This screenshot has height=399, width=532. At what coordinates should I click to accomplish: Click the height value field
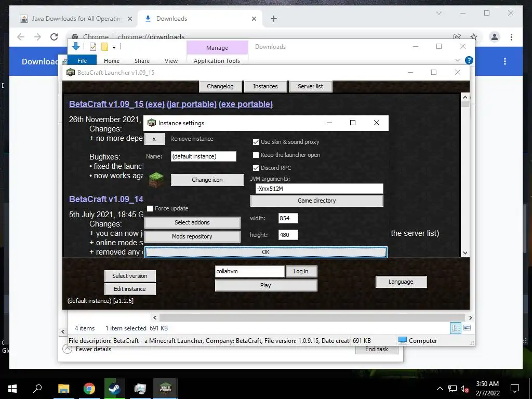(x=288, y=235)
